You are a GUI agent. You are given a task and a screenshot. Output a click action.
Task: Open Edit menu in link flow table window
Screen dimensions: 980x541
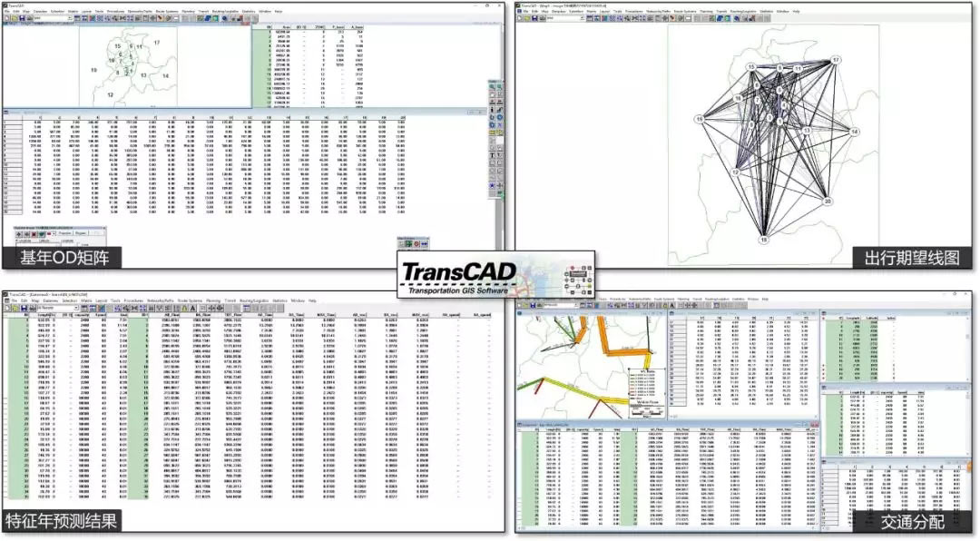coord(24,300)
